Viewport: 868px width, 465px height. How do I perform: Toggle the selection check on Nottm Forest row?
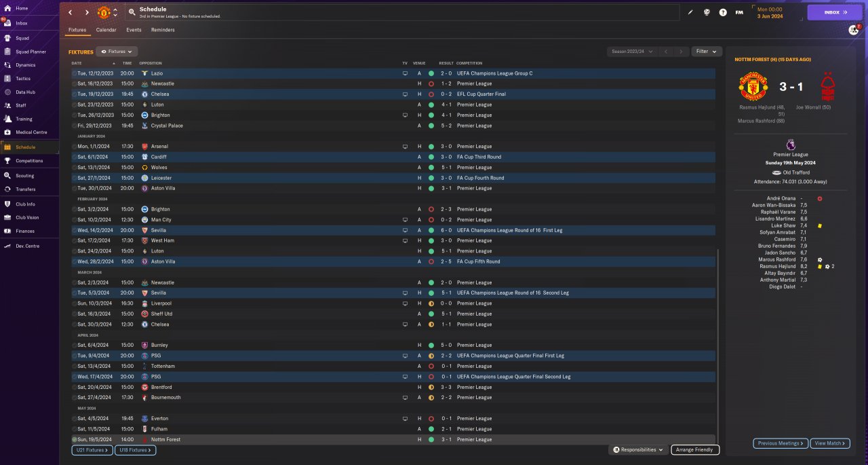[75, 440]
